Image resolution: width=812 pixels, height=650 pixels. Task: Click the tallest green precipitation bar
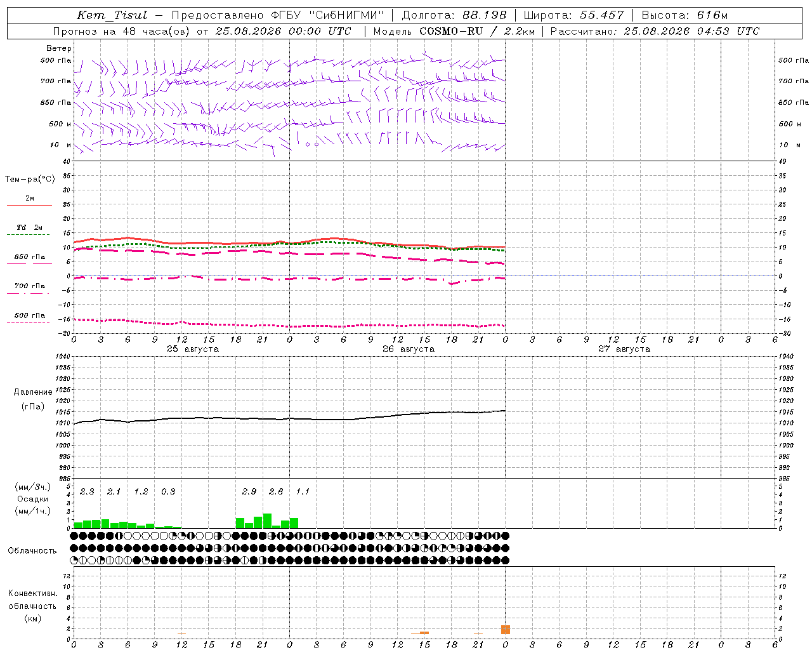pyautogui.click(x=267, y=521)
